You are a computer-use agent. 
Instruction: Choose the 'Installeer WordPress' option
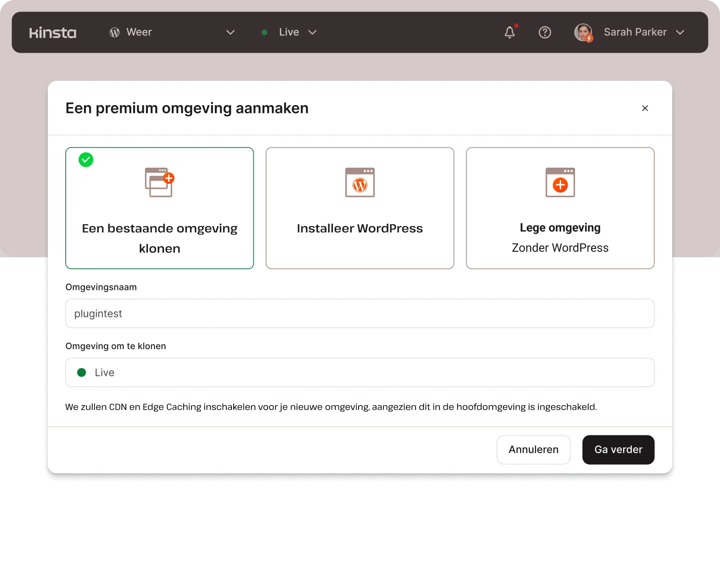360,228
